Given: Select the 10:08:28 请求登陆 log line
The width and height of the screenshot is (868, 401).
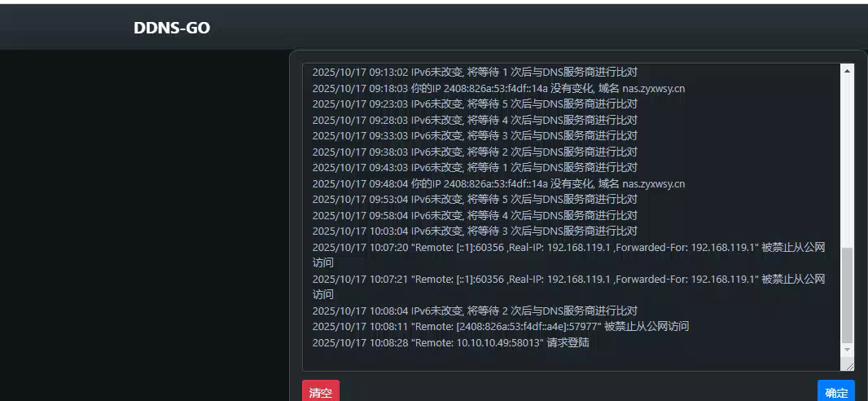Looking at the screenshot, I should (450, 343).
